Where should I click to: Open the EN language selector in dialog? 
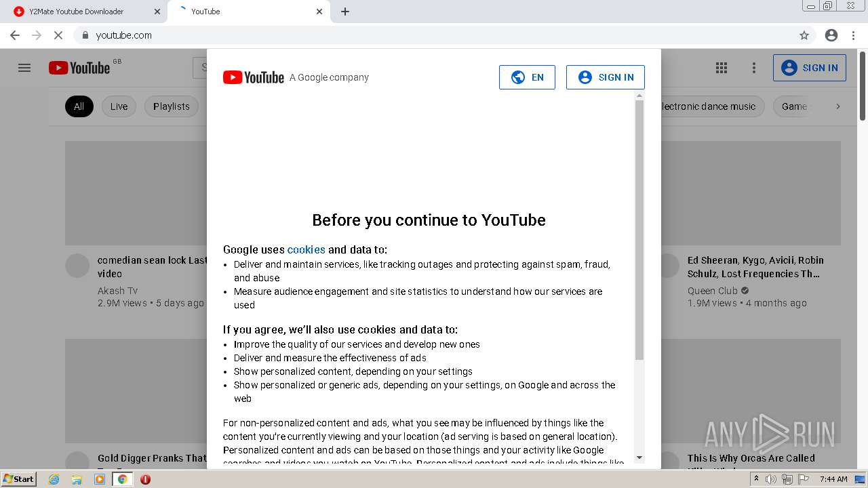pyautogui.click(x=527, y=77)
